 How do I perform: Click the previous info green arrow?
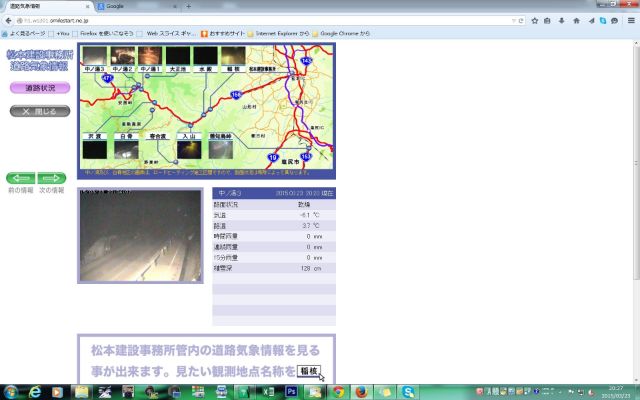[x=20, y=178]
